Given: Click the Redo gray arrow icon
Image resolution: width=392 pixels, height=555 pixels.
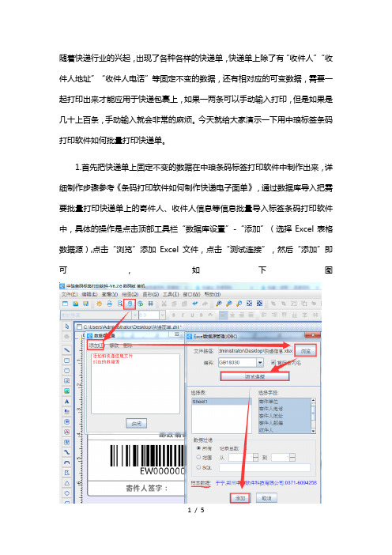Looking at the screenshot, I should point(205,304).
